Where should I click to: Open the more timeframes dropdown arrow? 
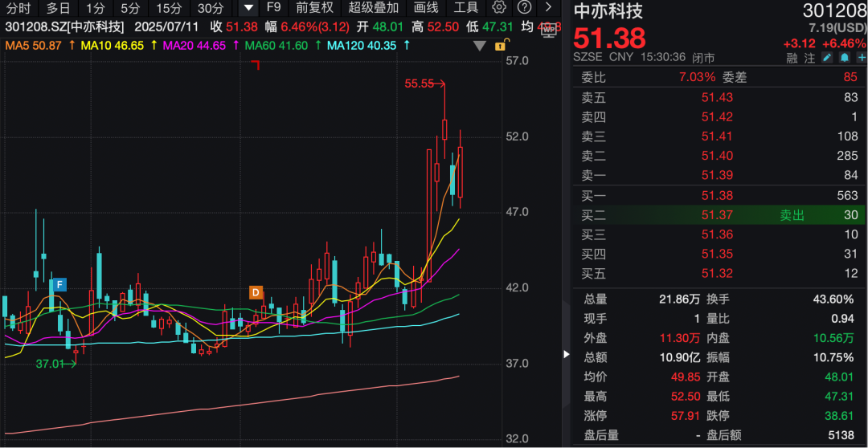pyautogui.click(x=249, y=8)
